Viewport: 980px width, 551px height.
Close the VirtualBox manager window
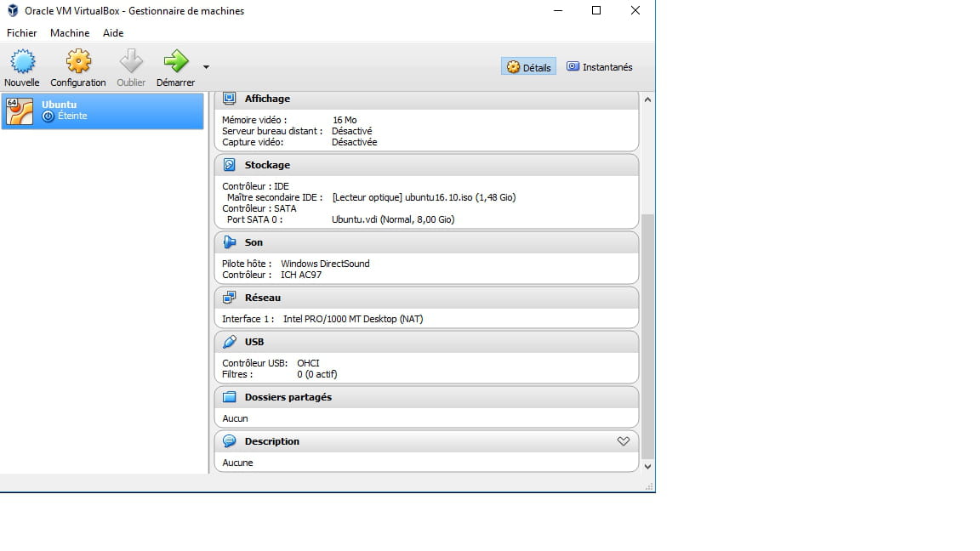635,10
